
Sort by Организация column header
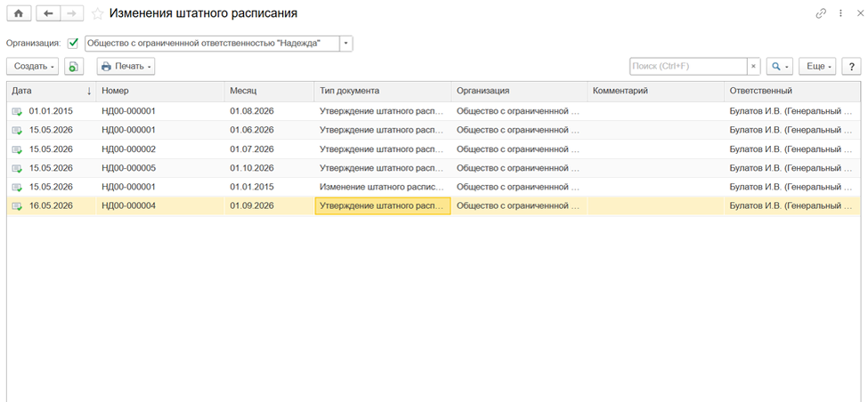(x=519, y=92)
